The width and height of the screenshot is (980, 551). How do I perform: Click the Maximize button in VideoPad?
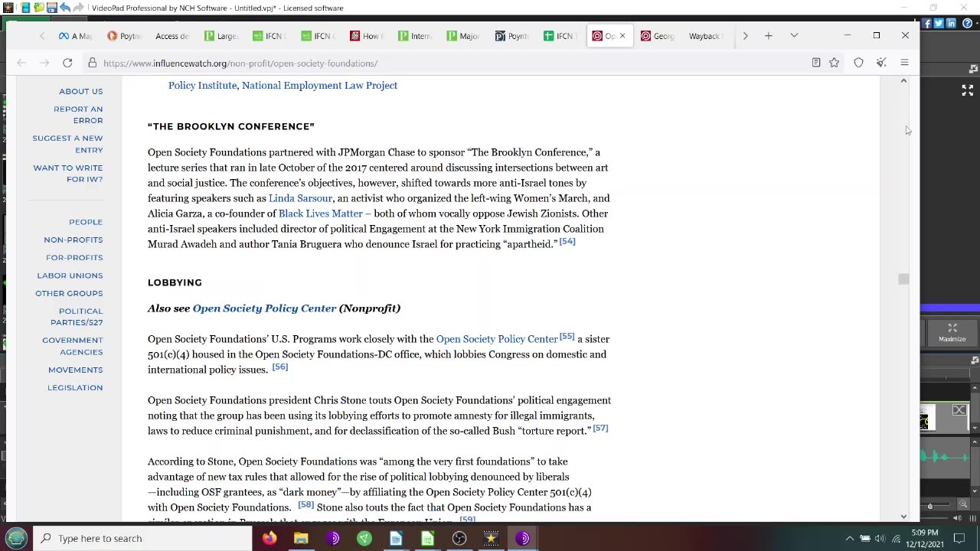pos(952,332)
